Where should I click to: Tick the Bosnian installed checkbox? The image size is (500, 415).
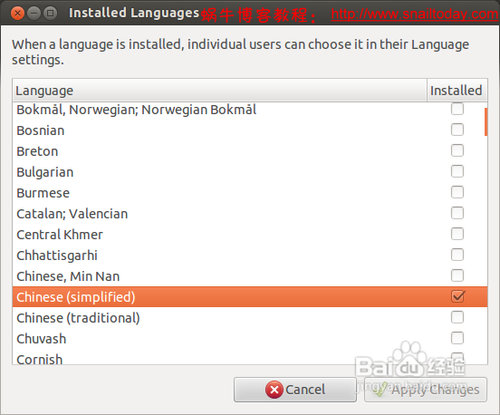[x=457, y=130]
